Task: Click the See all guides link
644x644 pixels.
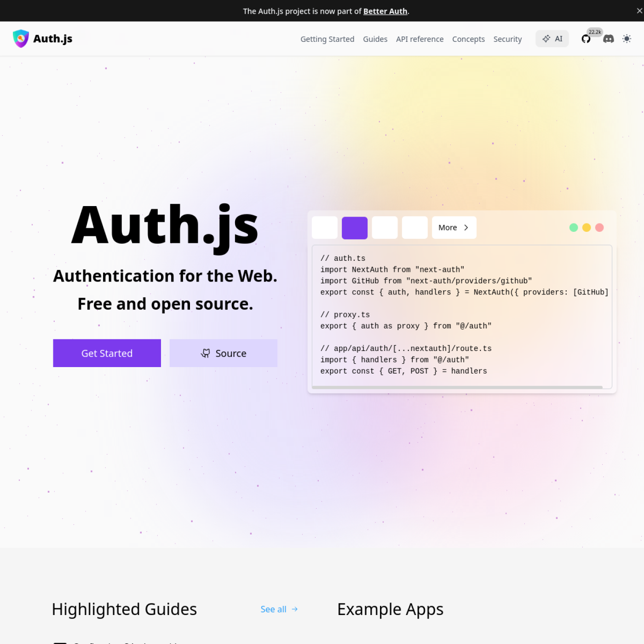Action: click(279, 609)
